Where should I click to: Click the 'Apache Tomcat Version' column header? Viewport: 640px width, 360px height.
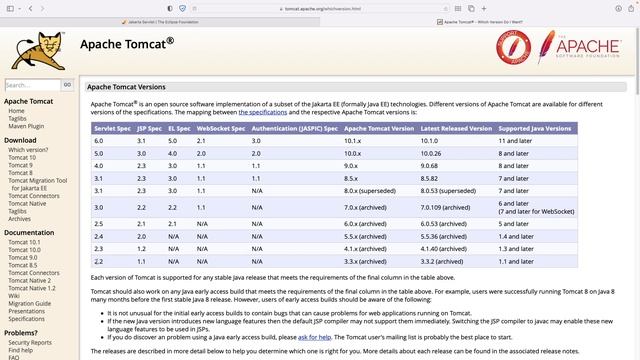379,129
